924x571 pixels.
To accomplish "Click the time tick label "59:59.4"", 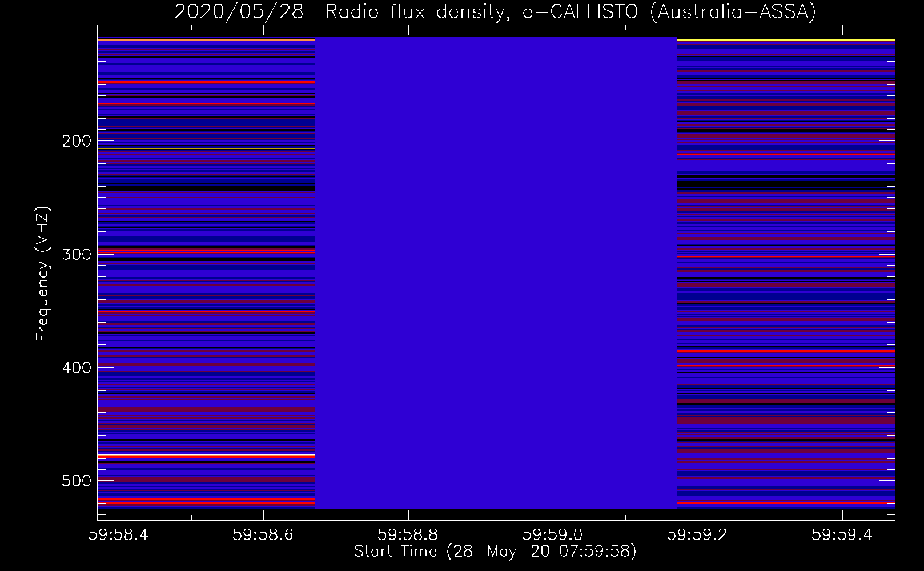I will pyautogui.click(x=842, y=534).
